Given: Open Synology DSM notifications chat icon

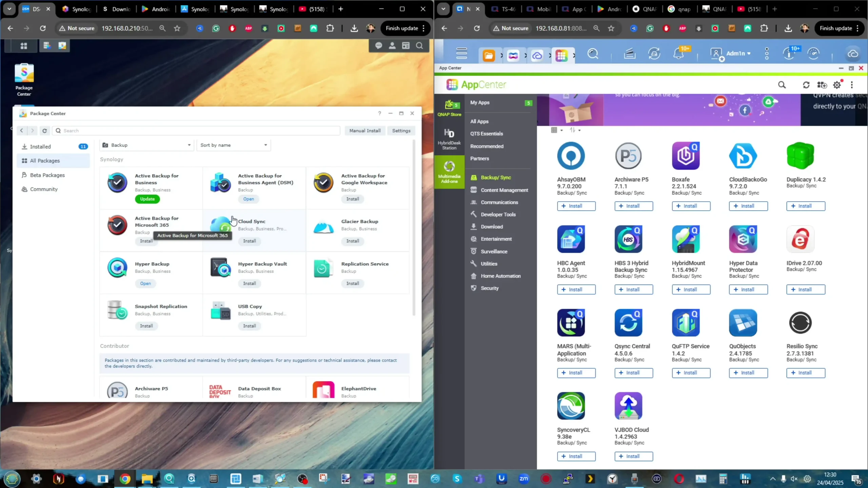Looking at the screenshot, I should point(379,45).
